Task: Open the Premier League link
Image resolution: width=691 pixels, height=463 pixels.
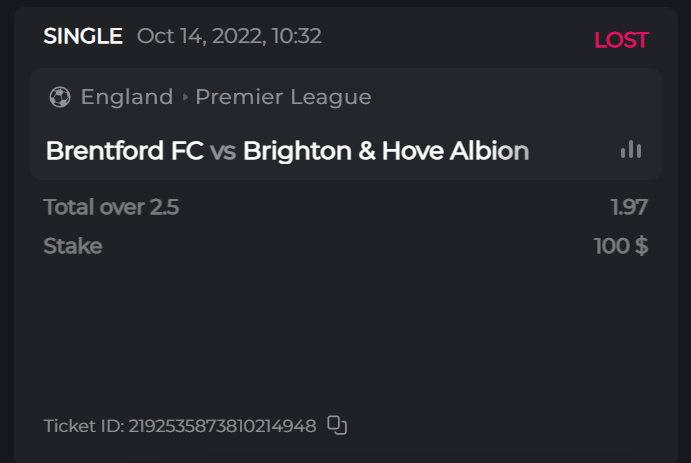Action: [x=283, y=97]
